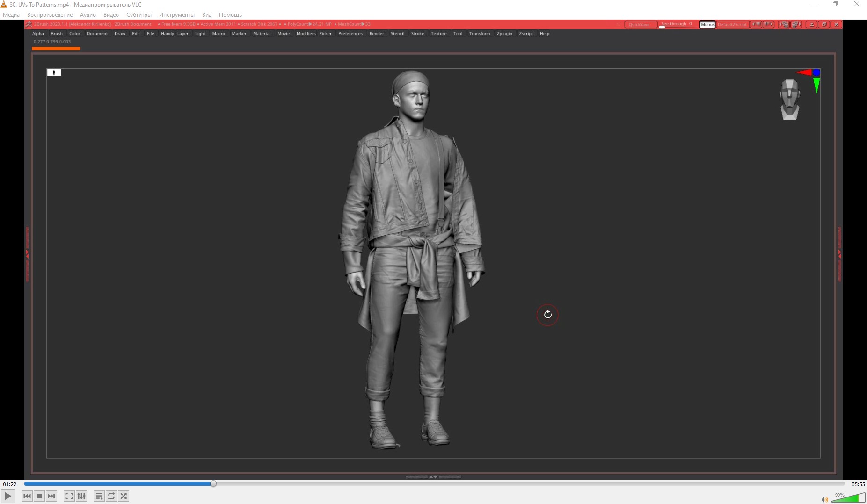The image size is (867, 504).
Task: Open ZBrush File palette
Action: point(151,34)
